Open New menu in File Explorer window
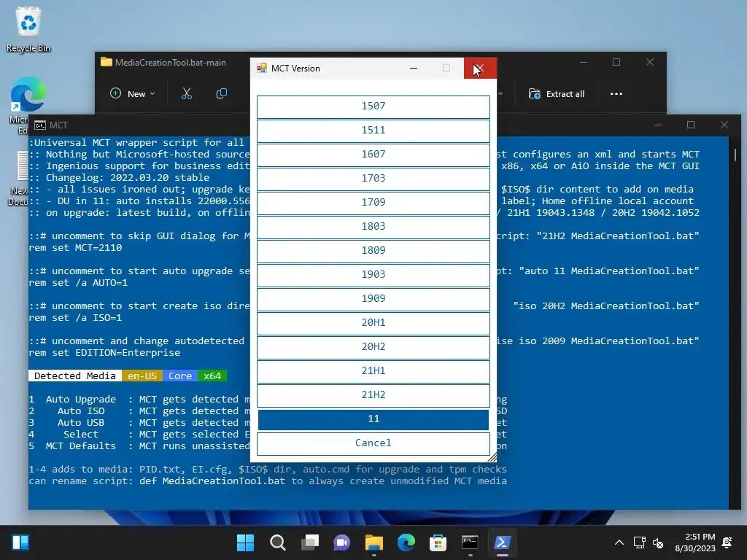The image size is (747, 560). [133, 94]
